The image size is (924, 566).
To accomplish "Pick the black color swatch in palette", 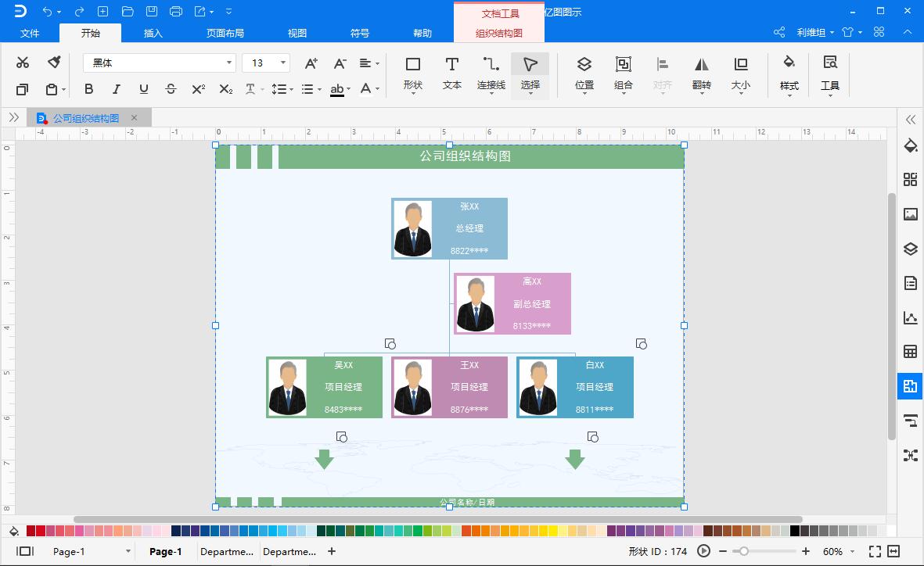I will pyautogui.click(x=795, y=532).
